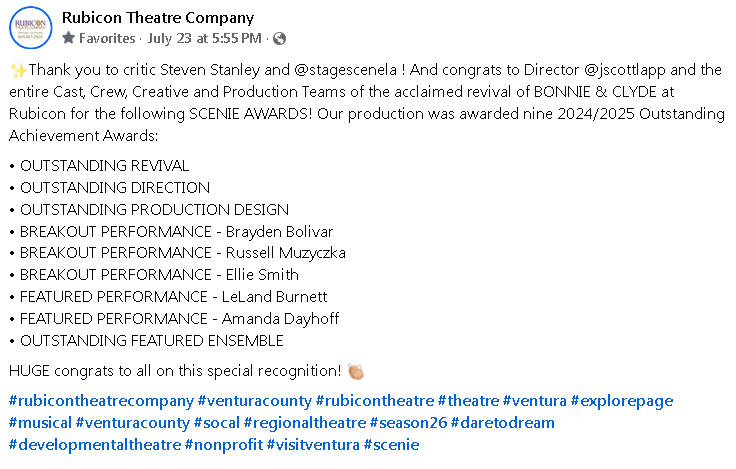Open Rubicon Theatre Company page name link

(x=158, y=17)
